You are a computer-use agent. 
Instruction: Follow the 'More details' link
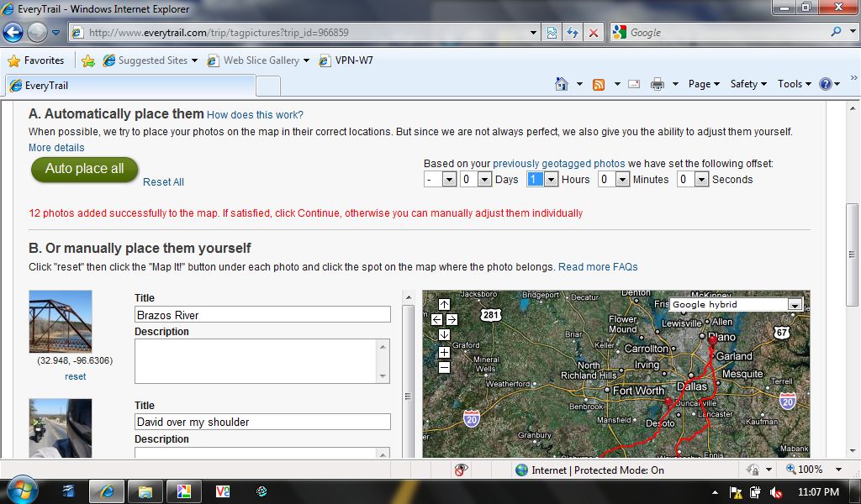56,148
